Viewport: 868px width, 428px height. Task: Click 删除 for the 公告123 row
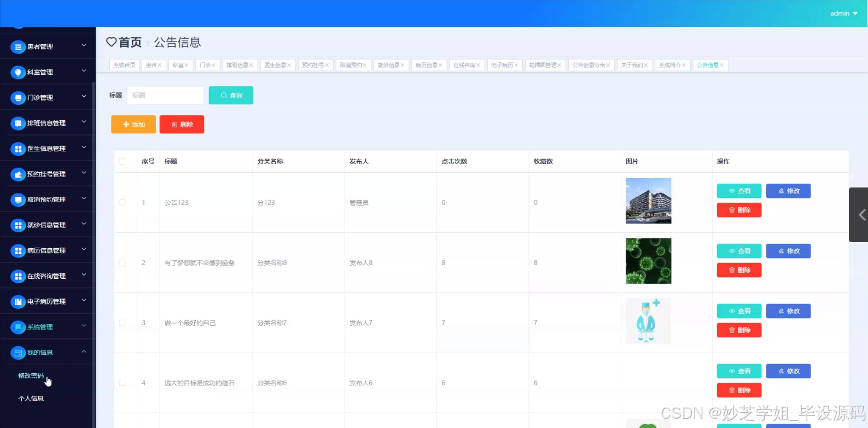point(739,210)
